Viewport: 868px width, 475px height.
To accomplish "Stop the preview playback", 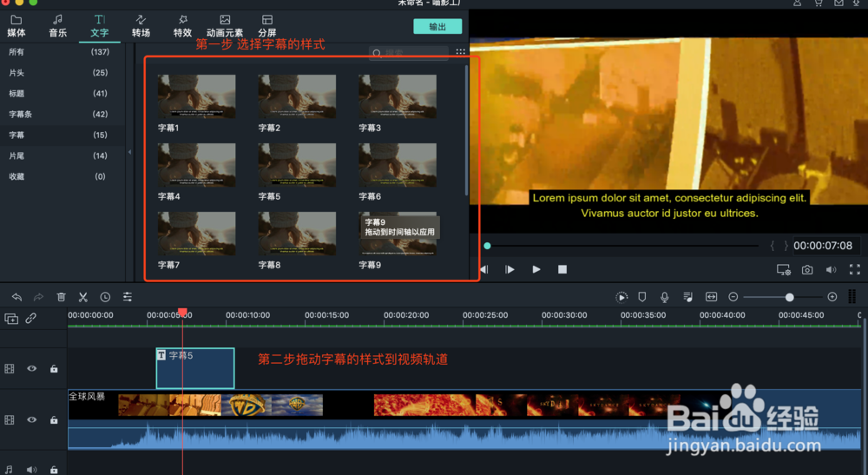I will 562,269.
